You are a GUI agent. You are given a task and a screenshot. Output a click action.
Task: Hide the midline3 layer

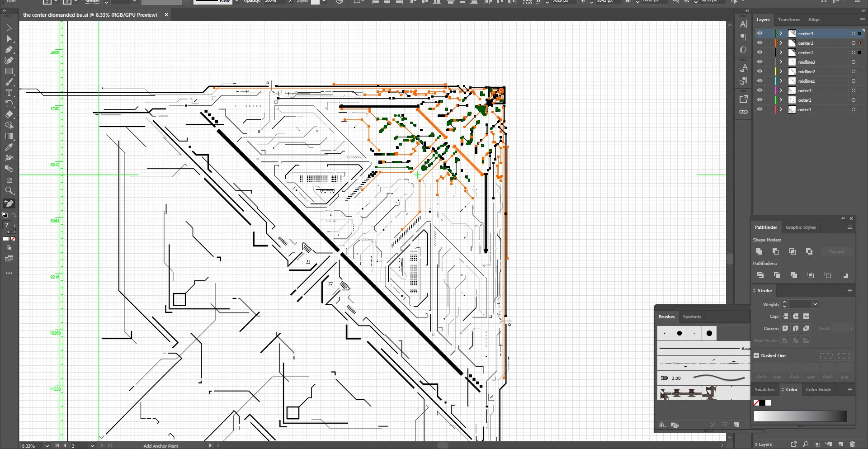click(x=759, y=62)
